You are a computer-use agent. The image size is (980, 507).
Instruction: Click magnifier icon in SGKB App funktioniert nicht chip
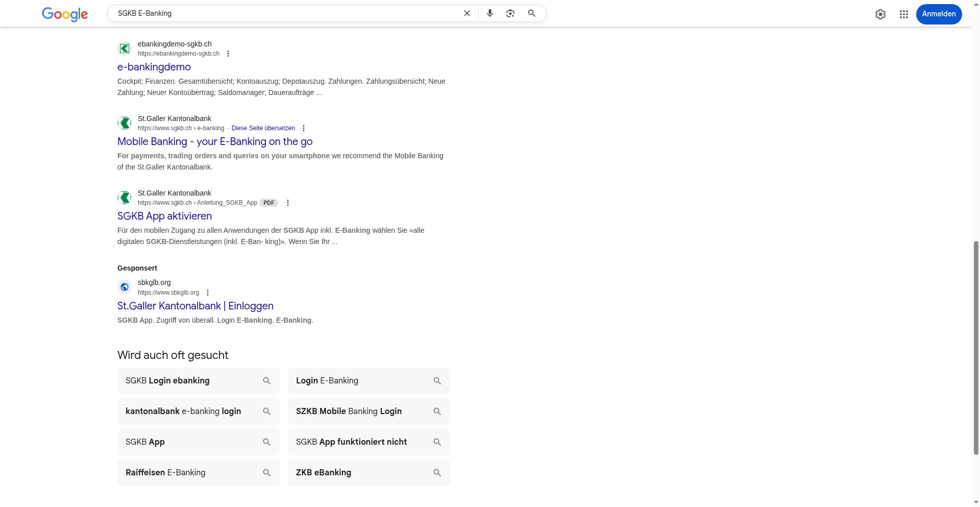click(x=437, y=442)
